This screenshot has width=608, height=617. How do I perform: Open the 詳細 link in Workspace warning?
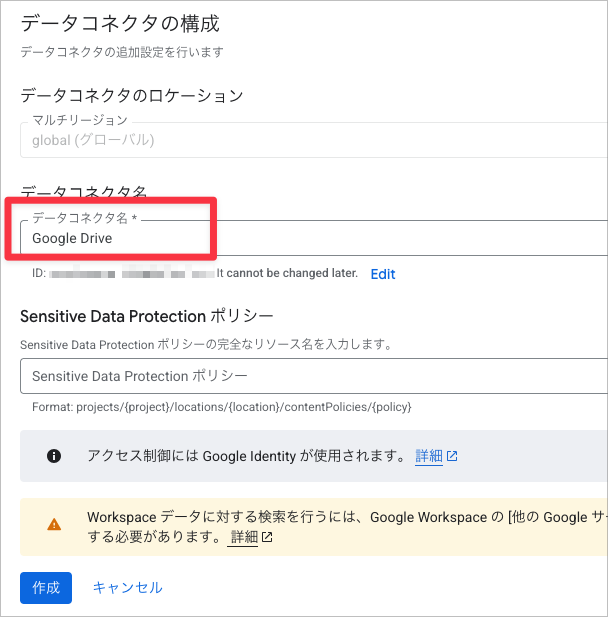(x=244, y=537)
